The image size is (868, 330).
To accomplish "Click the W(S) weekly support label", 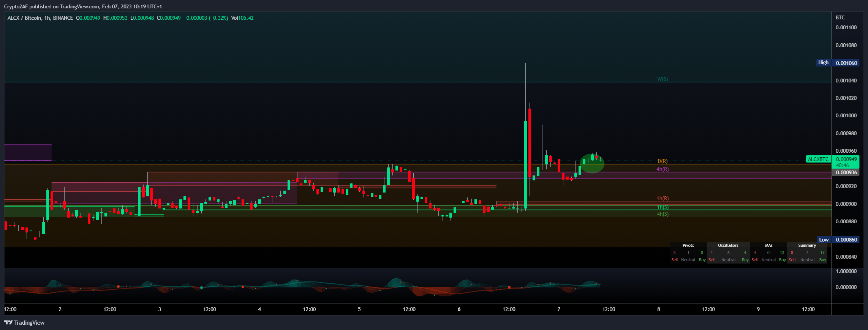I will 662,79.
